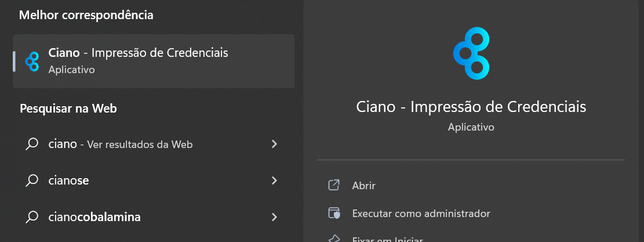Expand the chevron beside cianose suggestion
This screenshot has height=242, width=644.
[274, 180]
